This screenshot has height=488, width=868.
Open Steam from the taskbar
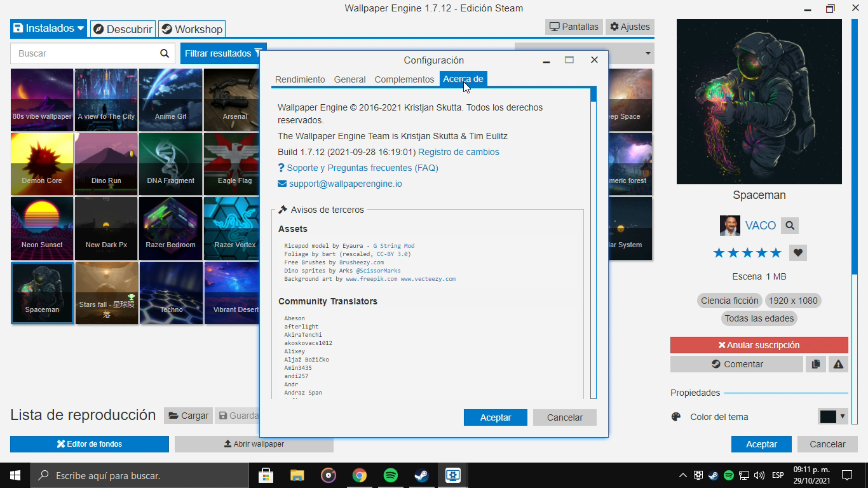coord(421,475)
